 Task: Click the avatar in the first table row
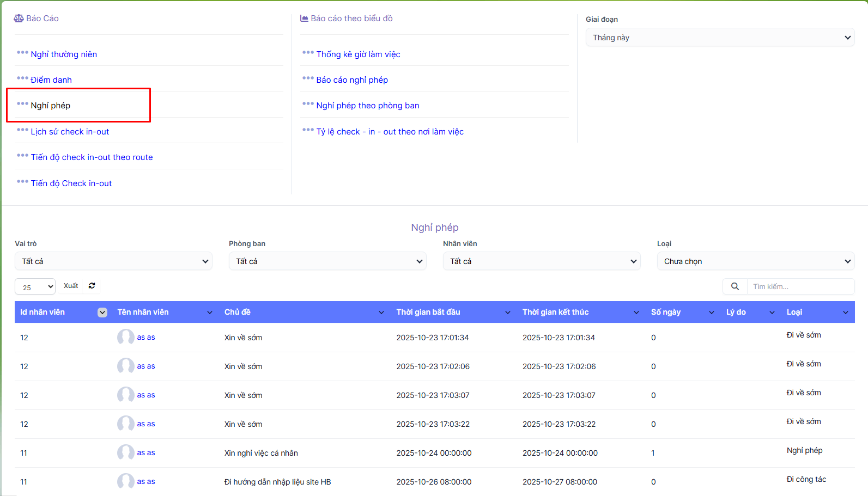(x=125, y=338)
